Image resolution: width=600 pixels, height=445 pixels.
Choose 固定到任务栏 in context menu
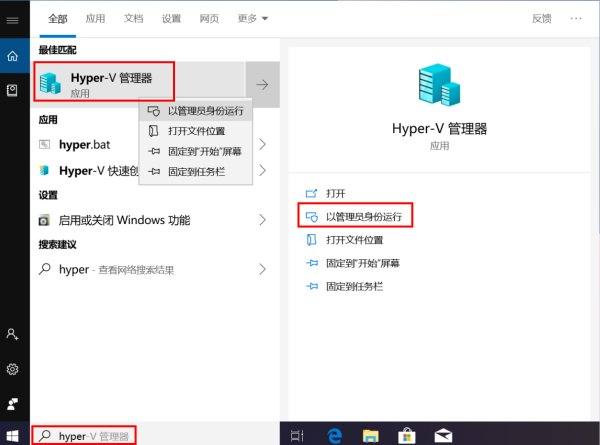pos(196,171)
